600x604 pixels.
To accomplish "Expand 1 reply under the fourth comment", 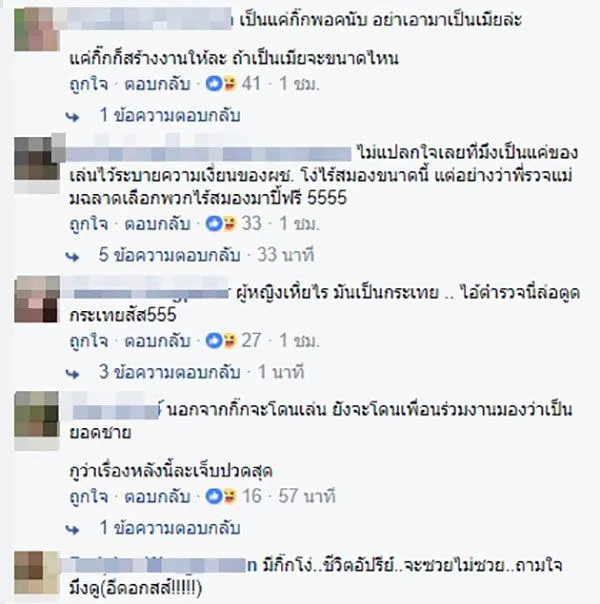I will click(x=170, y=528).
